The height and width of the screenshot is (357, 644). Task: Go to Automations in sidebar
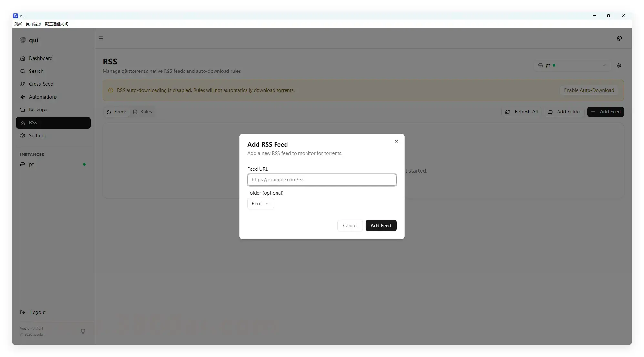[x=43, y=97]
